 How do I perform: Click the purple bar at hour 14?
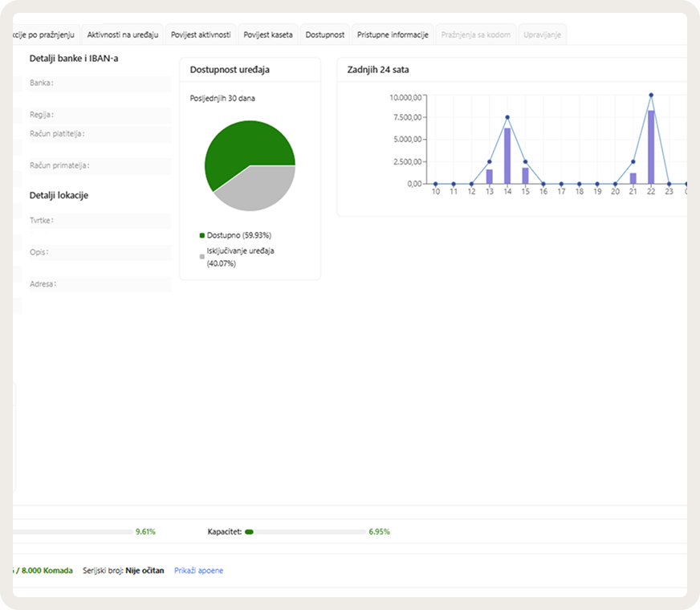point(507,157)
